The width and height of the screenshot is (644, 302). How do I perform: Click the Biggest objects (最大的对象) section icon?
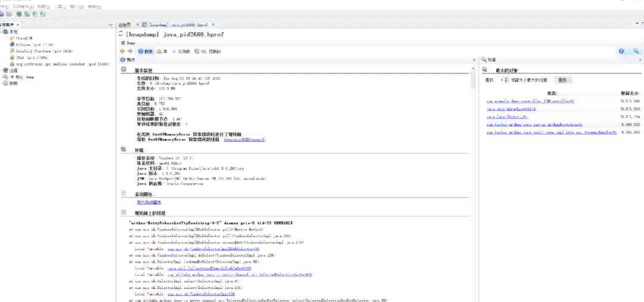tap(485, 70)
